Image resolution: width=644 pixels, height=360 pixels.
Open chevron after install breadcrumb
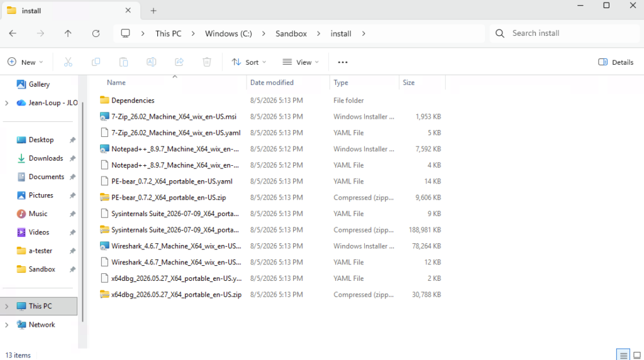coord(364,34)
